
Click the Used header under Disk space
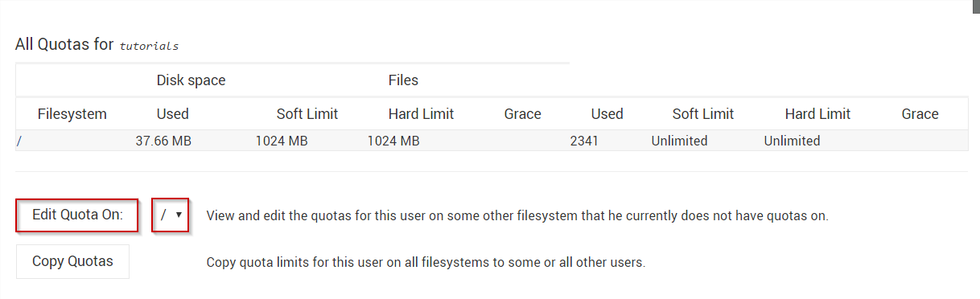click(x=173, y=114)
